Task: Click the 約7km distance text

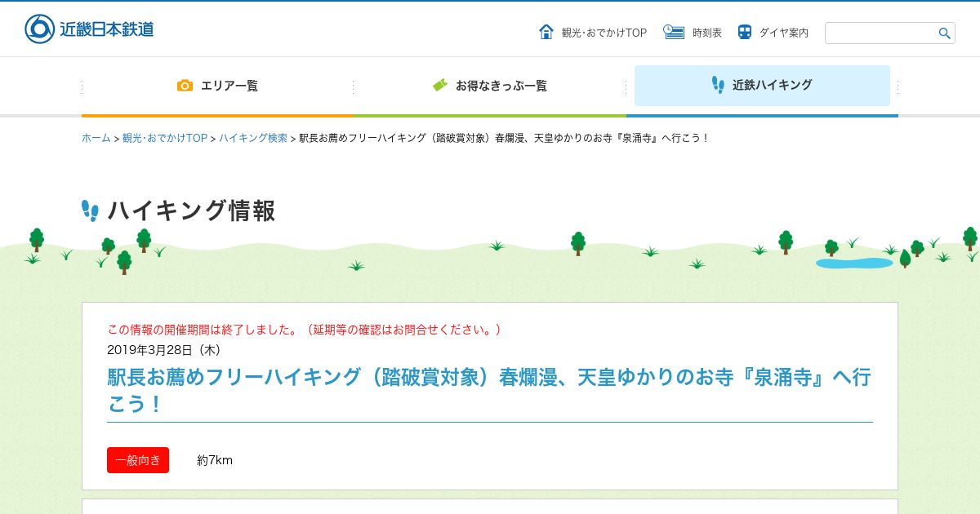Action: click(x=215, y=460)
